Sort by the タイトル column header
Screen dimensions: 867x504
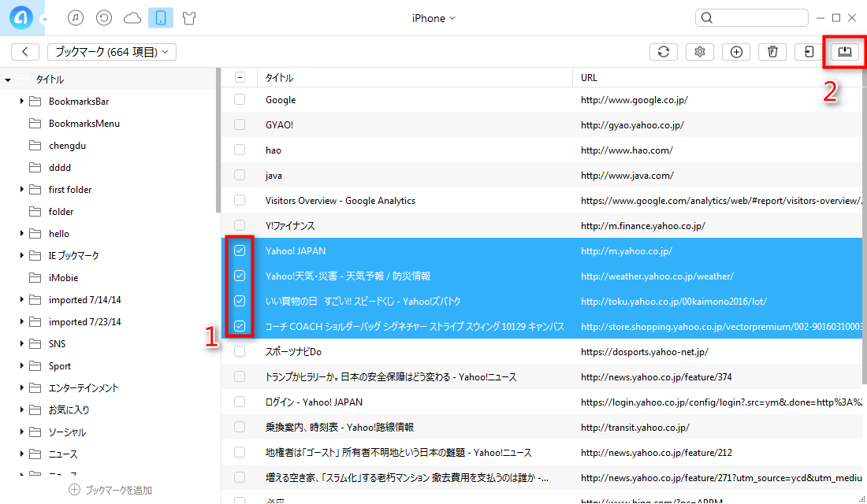click(x=415, y=77)
